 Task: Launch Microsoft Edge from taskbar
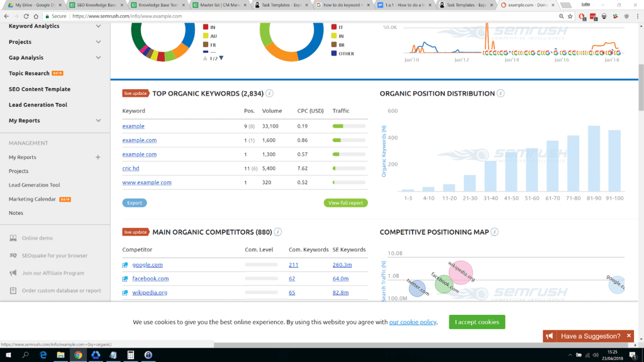tap(43, 355)
